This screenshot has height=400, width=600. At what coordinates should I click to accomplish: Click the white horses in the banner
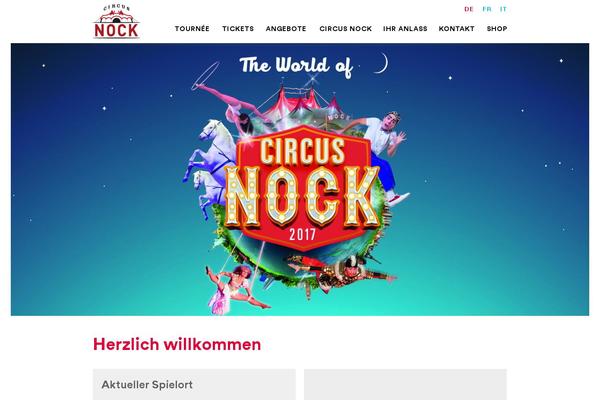tap(209, 165)
